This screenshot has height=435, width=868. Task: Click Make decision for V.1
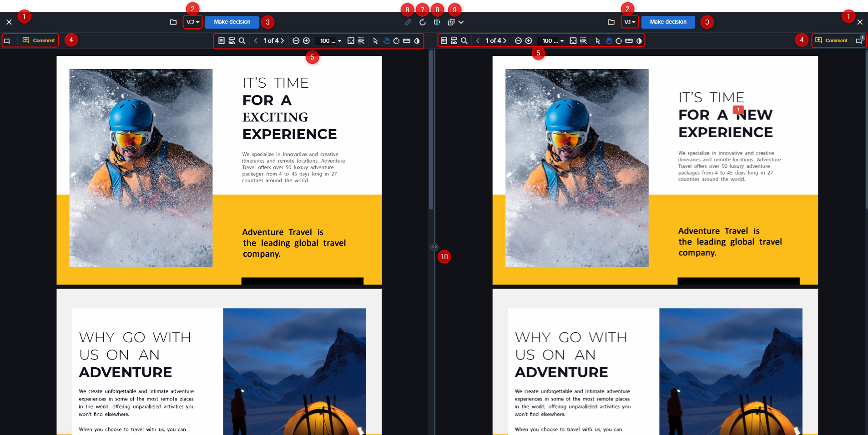[668, 22]
